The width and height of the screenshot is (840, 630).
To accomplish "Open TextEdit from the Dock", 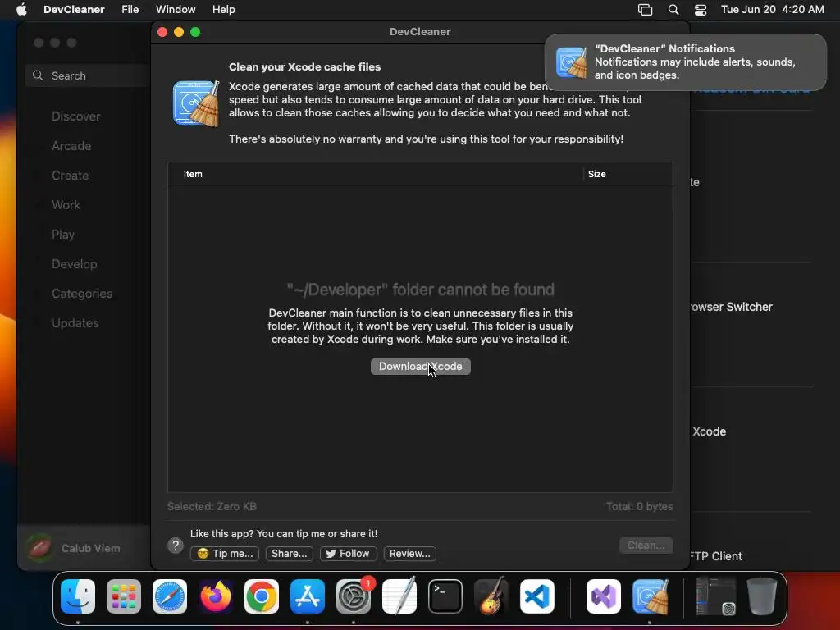I will [399, 596].
